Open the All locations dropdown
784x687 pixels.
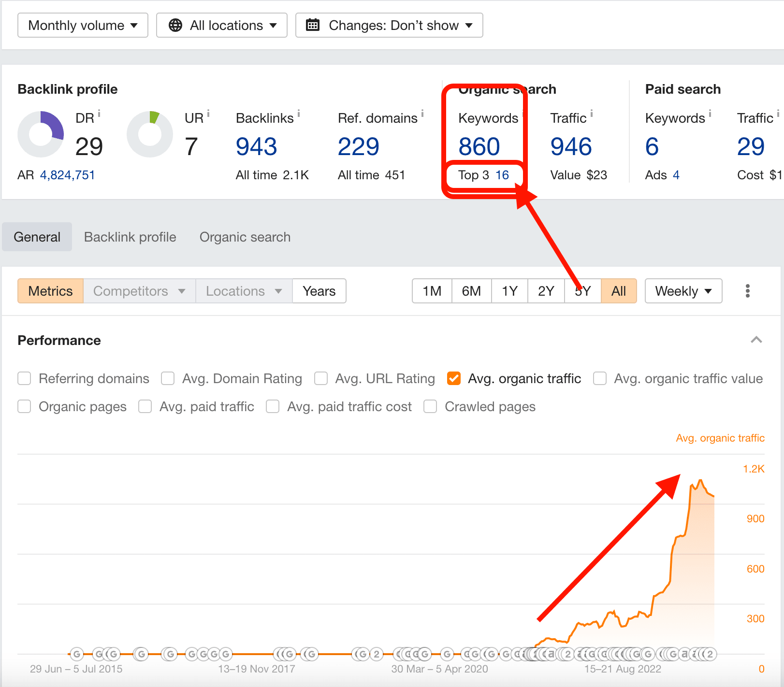pos(222,25)
